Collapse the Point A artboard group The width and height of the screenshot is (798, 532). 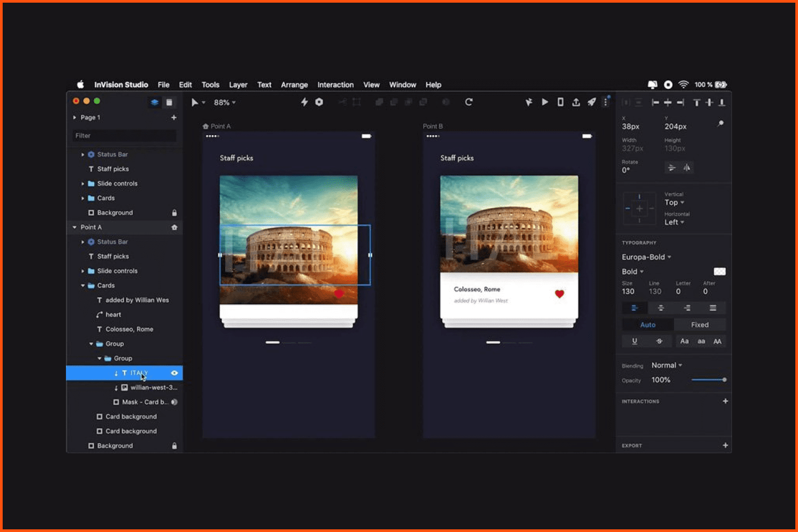(x=74, y=227)
